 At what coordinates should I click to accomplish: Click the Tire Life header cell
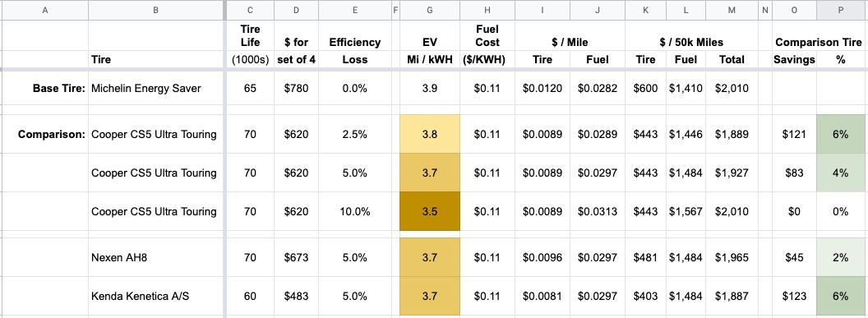250,35
